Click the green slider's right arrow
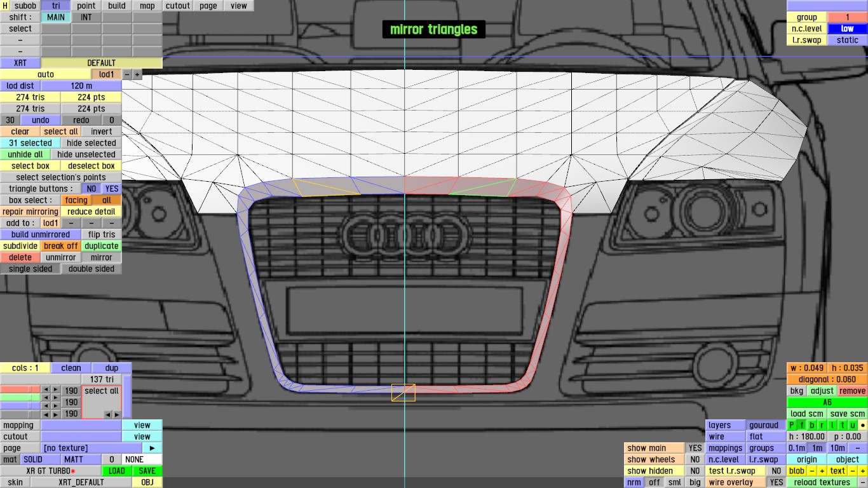This screenshot has width=868, height=488. [x=55, y=398]
